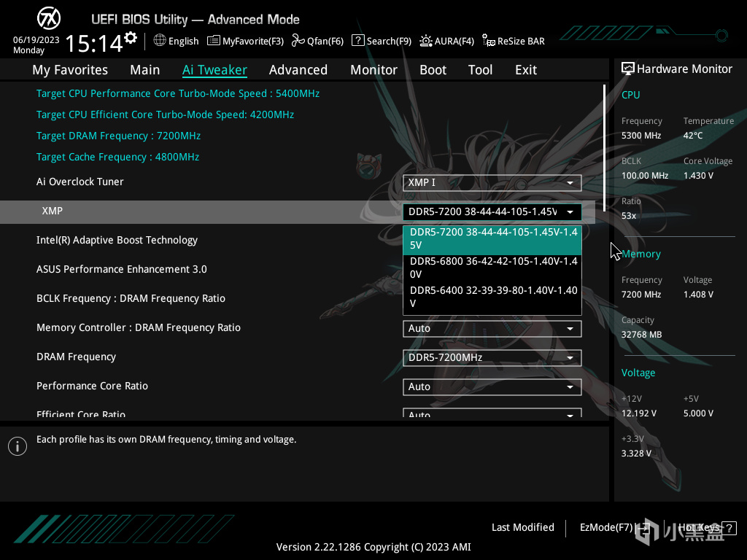747x560 pixels.
Task: Click Target CPU Performance Core Turbo-Mode Speed text
Action: pos(178,93)
